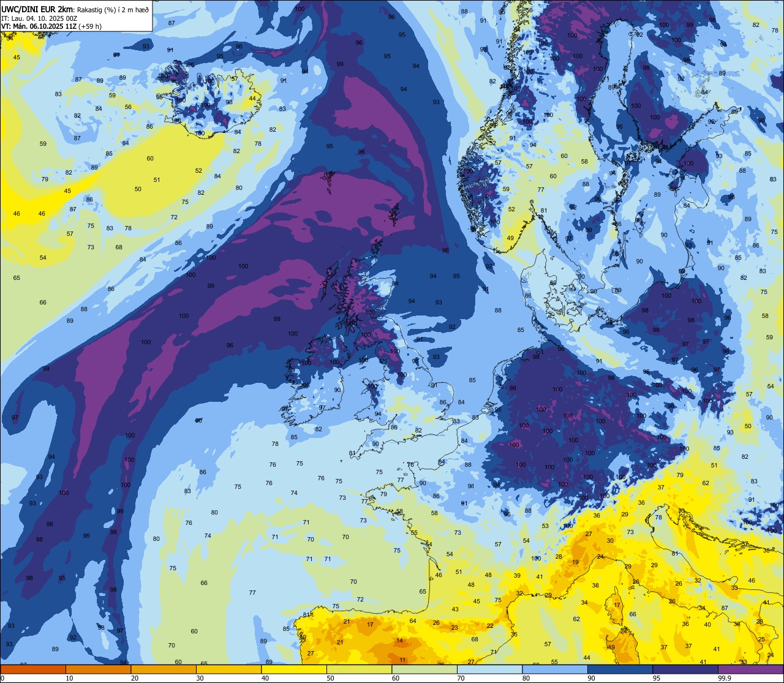The image size is (784, 683).
Task: Select the dark blue 90–95 legend swatch
Action: tap(620, 669)
